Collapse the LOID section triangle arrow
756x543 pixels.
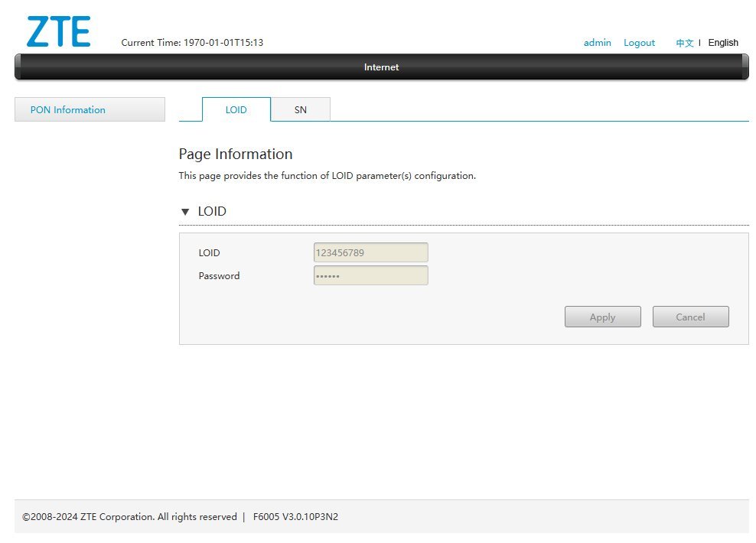pos(185,212)
